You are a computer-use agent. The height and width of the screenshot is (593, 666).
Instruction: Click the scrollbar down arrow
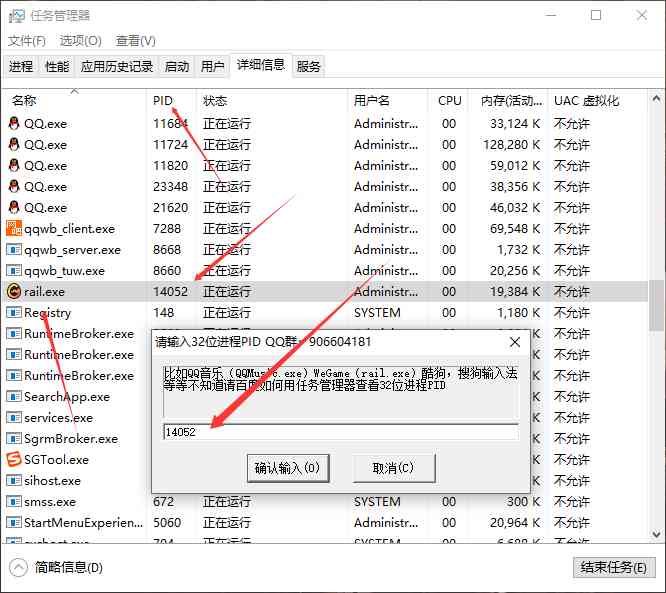[657, 534]
